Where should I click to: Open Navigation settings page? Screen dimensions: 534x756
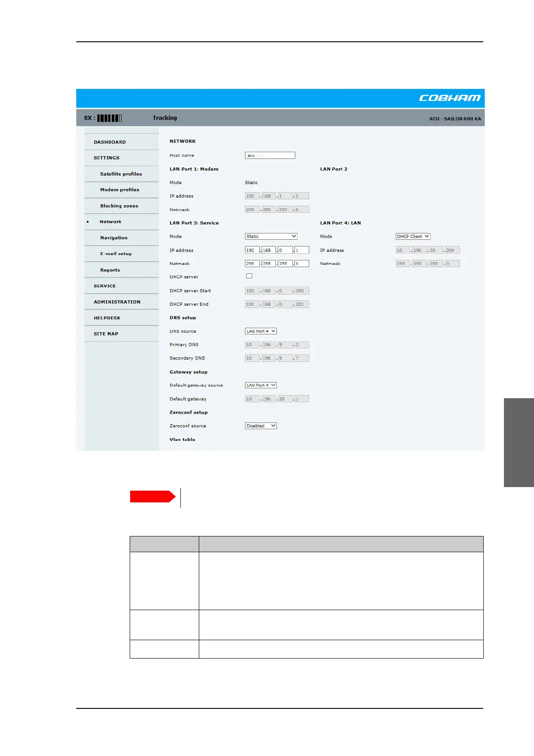[x=114, y=238]
